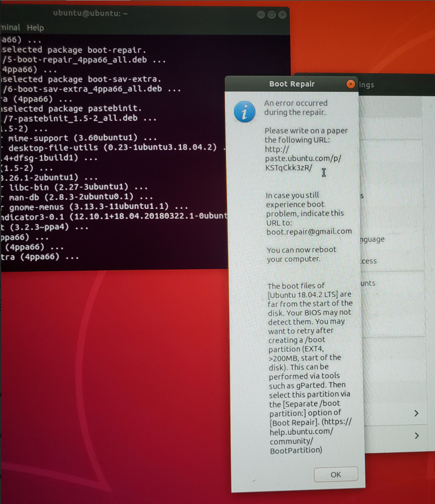
Task: Click 'You can now reboot your computer' text
Action: pos(301,254)
